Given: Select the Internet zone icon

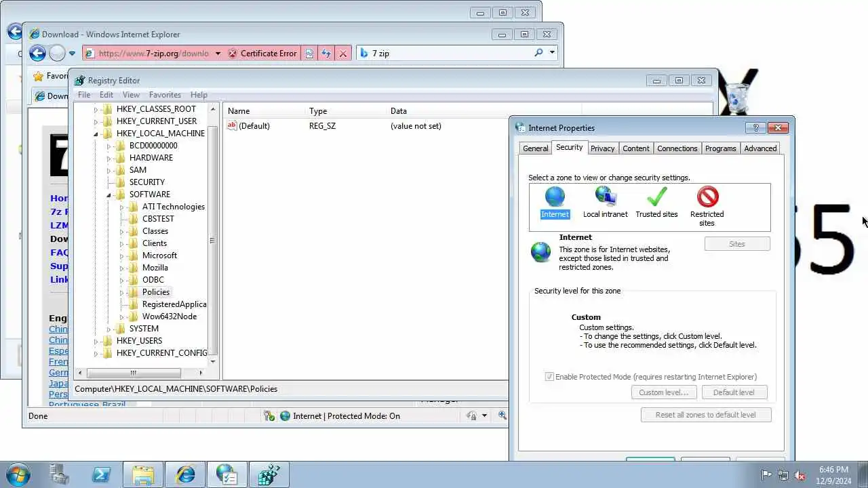Looking at the screenshot, I should coord(555,197).
